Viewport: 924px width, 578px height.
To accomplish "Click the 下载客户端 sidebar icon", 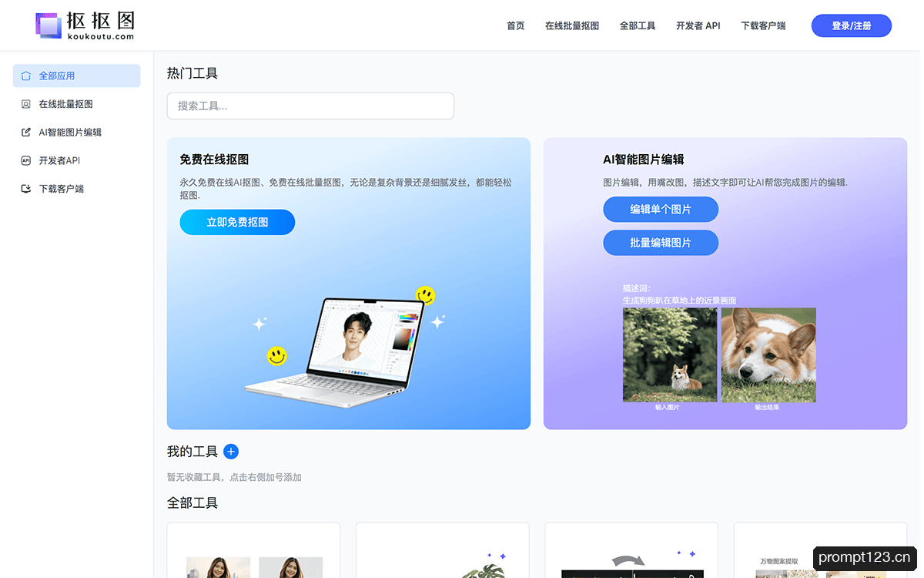I will (x=26, y=189).
